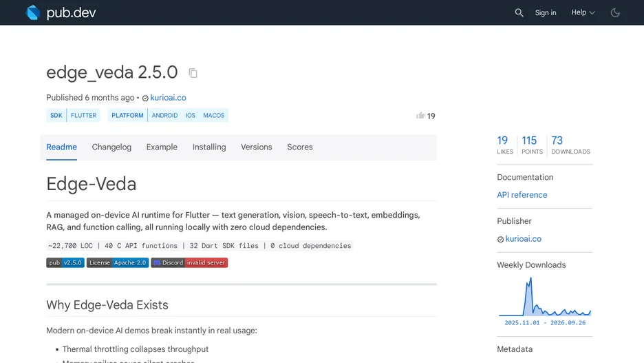Select the IOS platform tag
Screen dimensions: 644x363
pos(190,116)
